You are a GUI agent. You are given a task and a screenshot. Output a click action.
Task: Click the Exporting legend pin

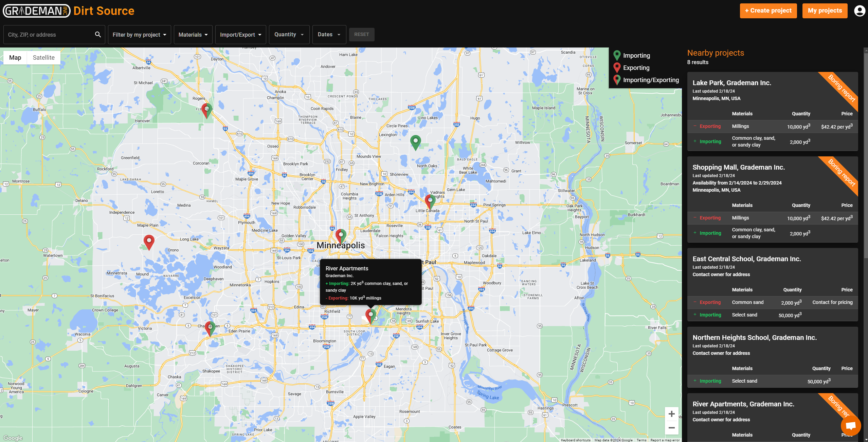tap(617, 68)
